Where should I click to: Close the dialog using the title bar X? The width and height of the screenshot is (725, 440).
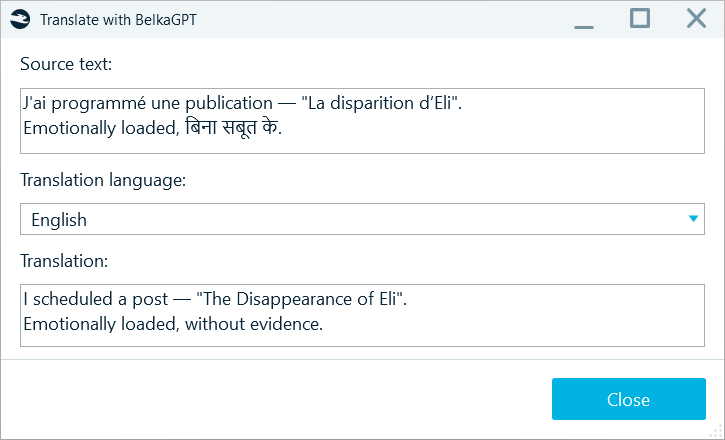click(696, 19)
